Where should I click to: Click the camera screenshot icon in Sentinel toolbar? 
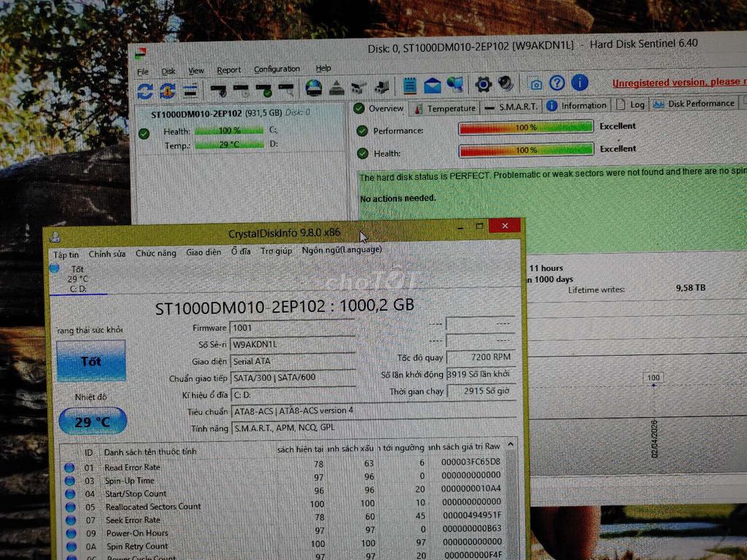pyautogui.click(x=536, y=85)
